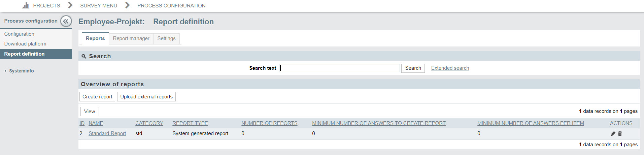644x155 pixels.
Task: Switch to the Settings tab
Action: click(166, 38)
